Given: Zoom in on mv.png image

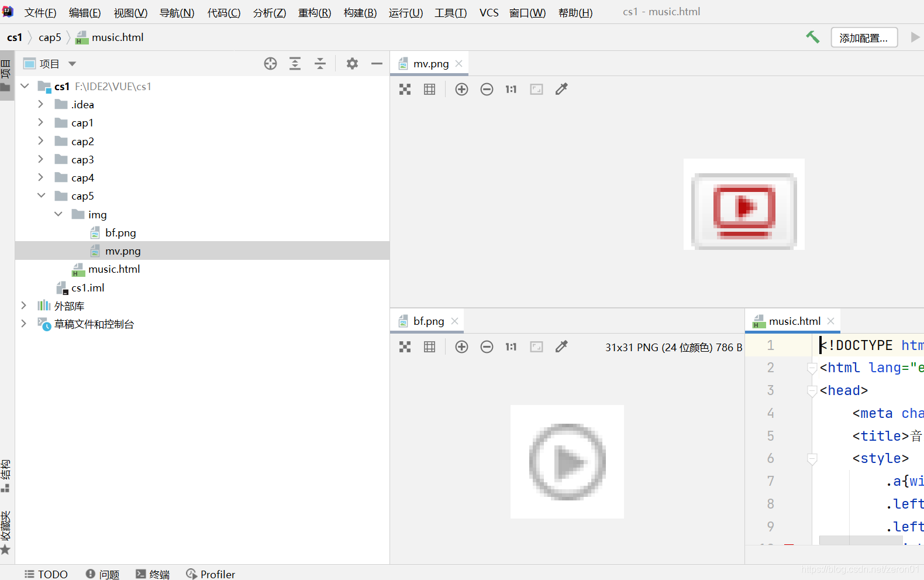Looking at the screenshot, I should tap(461, 89).
